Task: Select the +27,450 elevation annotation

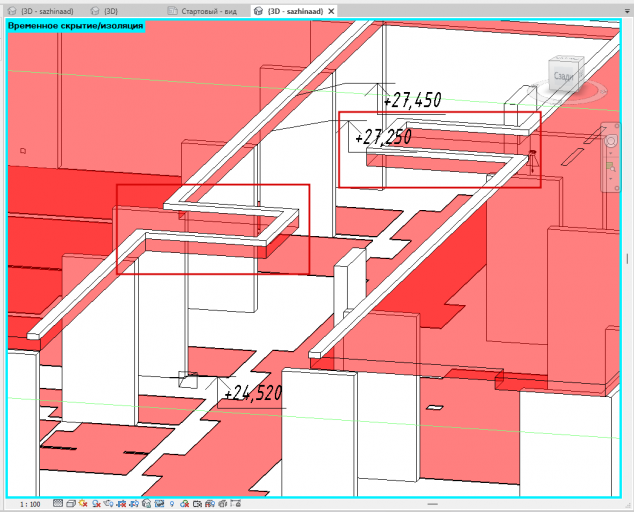Action: 412,100
